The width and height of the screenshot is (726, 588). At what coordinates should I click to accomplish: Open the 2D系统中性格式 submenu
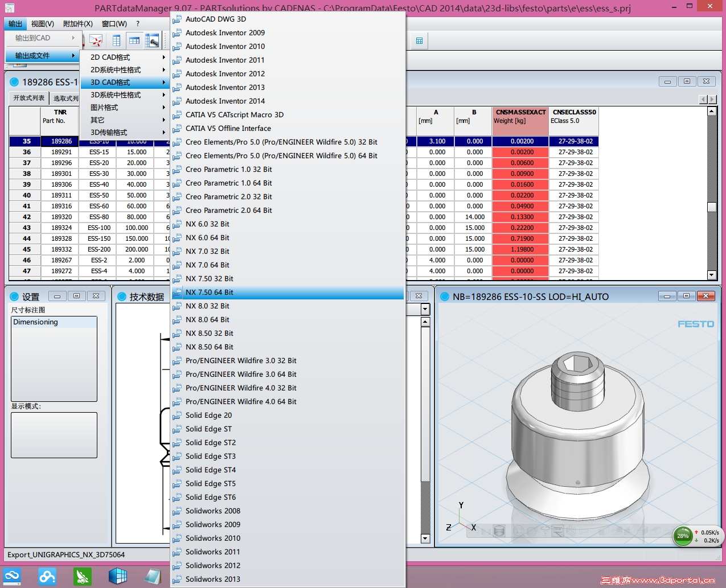click(x=124, y=69)
